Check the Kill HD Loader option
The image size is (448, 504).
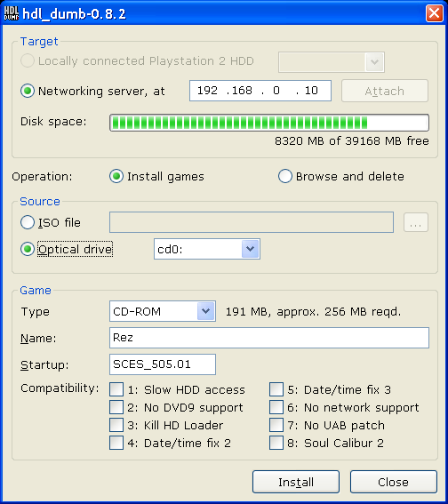(116, 425)
